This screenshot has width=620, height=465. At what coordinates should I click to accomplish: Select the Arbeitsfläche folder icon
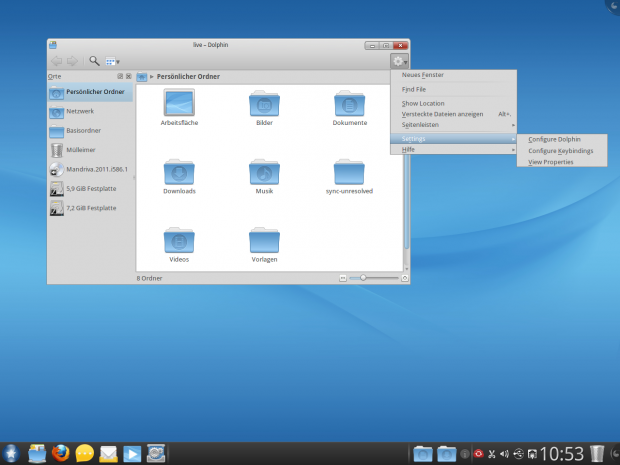[179, 102]
